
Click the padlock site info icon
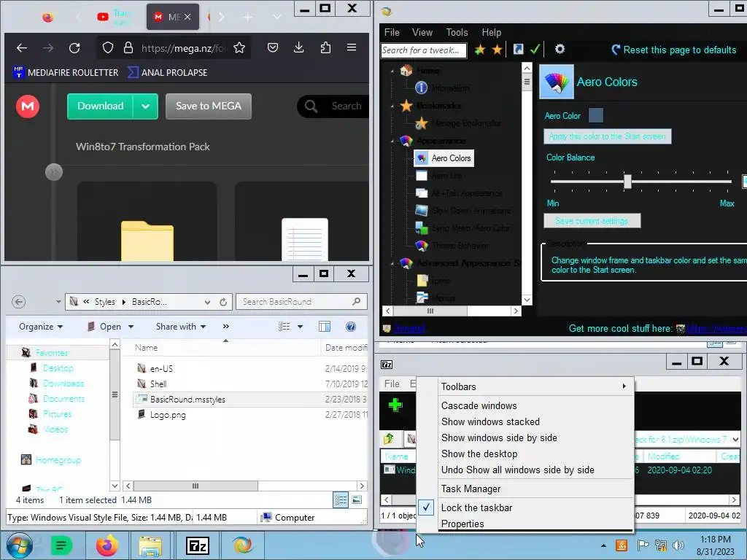click(x=128, y=47)
